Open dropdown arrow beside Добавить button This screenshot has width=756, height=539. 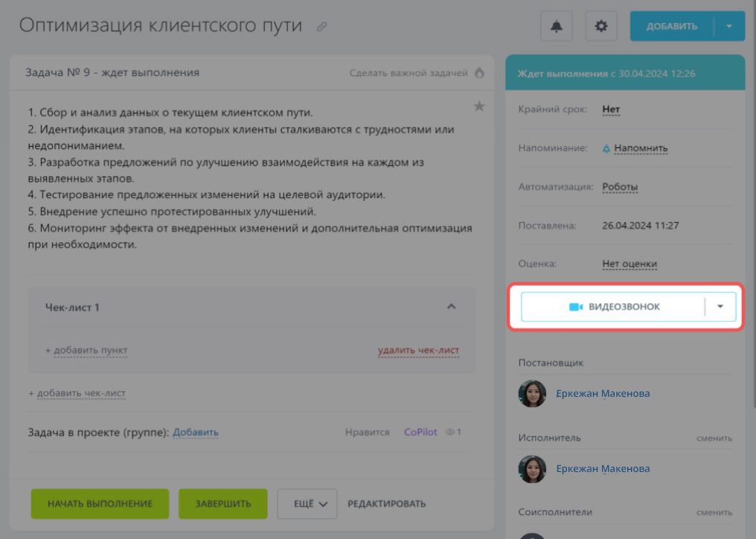[x=729, y=26]
